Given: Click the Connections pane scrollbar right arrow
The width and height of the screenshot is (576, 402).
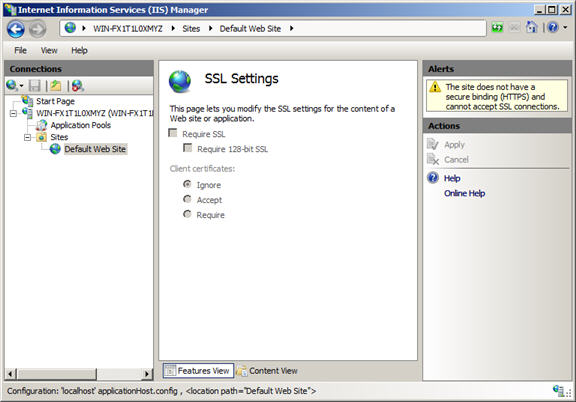Looking at the screenshot, I should 147,374.
